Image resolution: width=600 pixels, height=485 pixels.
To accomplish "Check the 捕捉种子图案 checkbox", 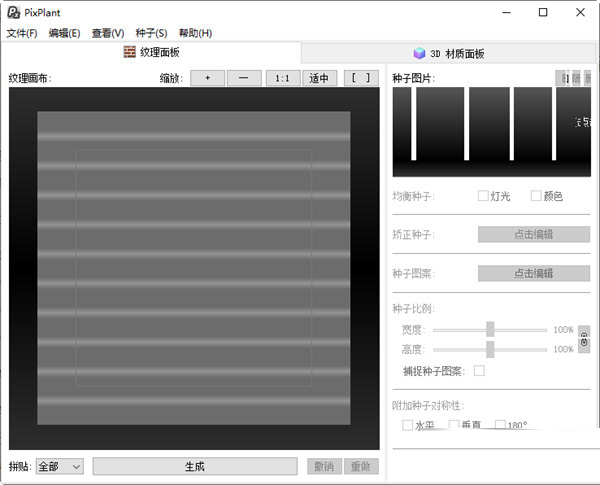I will [x=479, y=371].
